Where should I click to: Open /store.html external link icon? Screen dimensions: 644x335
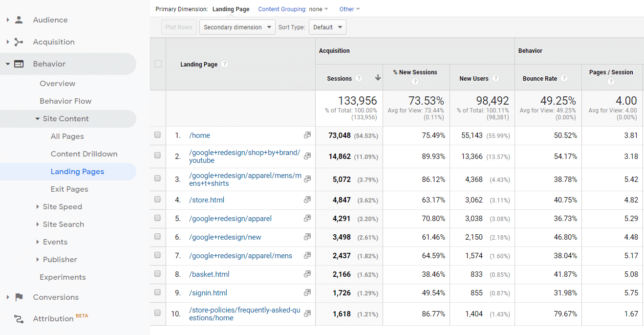307,200
